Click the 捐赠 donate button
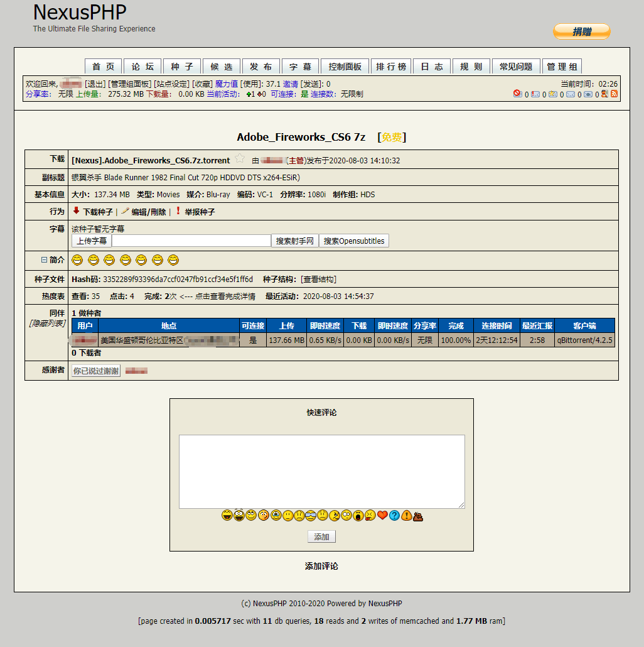The height and width of the screenshot is (647, 644). pyautogui.click(x=582, y=31)
